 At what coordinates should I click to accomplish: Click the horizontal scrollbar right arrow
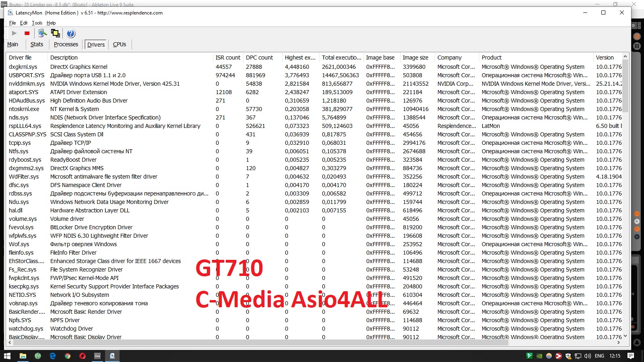(619, 343)
